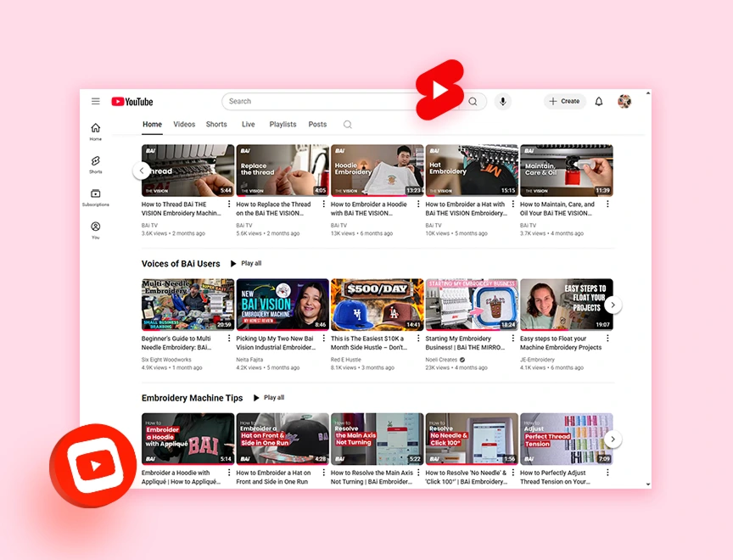The width and height of the screenshot is (733, 560).
Task: Open the Embroidery Machine Tips heading
Action: 192,398
